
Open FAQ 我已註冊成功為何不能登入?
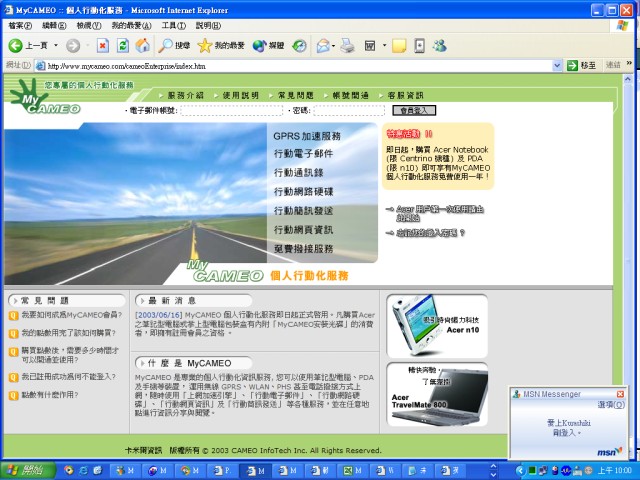(x=68, y=376)
